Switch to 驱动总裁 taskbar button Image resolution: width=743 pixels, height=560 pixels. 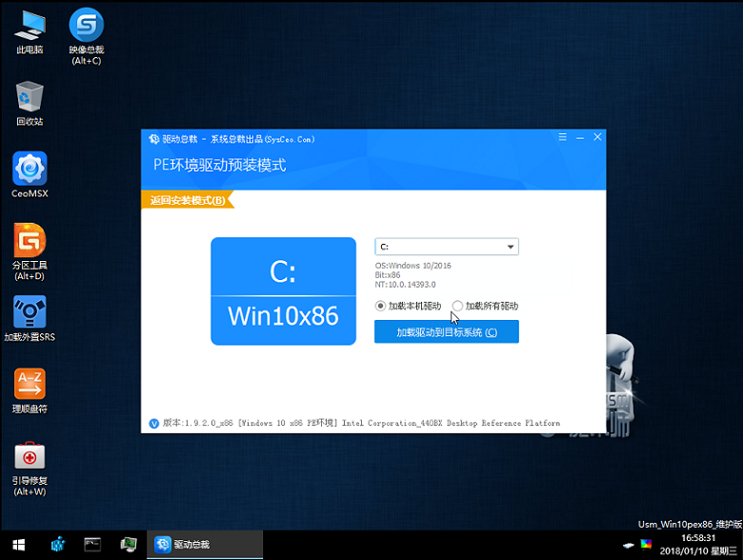coord(205,545)
